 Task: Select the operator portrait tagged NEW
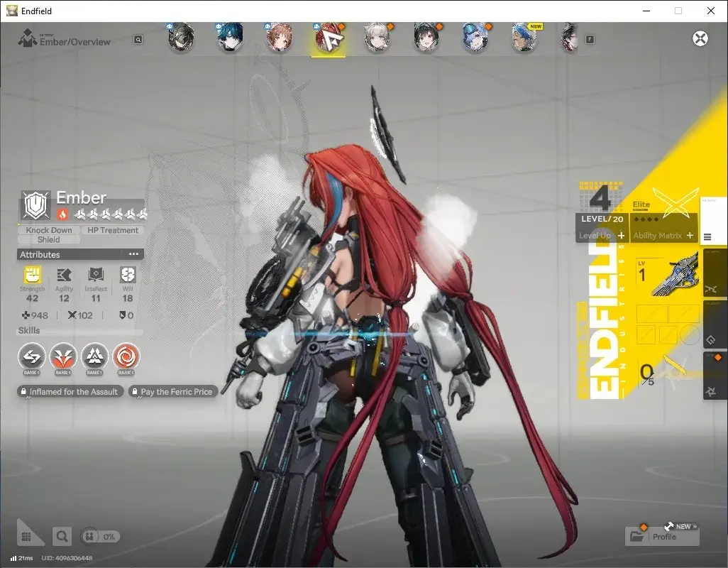[524, 38]
